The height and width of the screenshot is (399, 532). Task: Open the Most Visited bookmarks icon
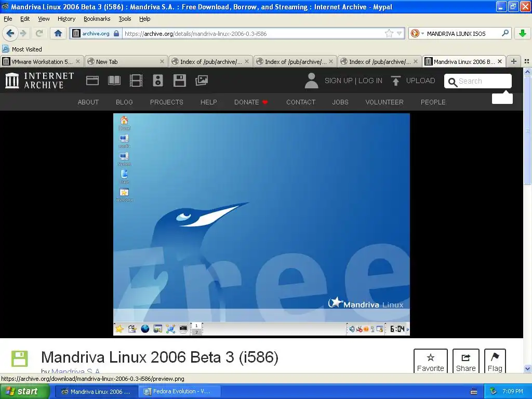[x=6, y=49]
